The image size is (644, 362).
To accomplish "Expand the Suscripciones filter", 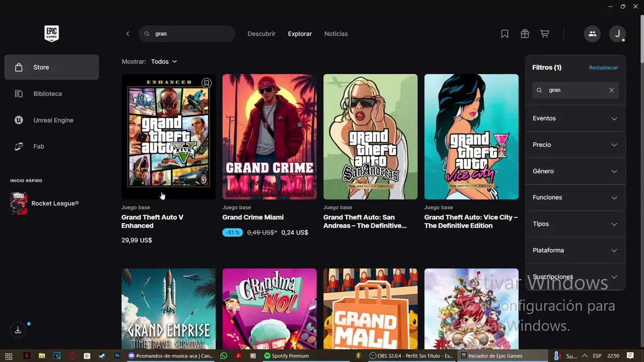I will click(x=575, y=277).
